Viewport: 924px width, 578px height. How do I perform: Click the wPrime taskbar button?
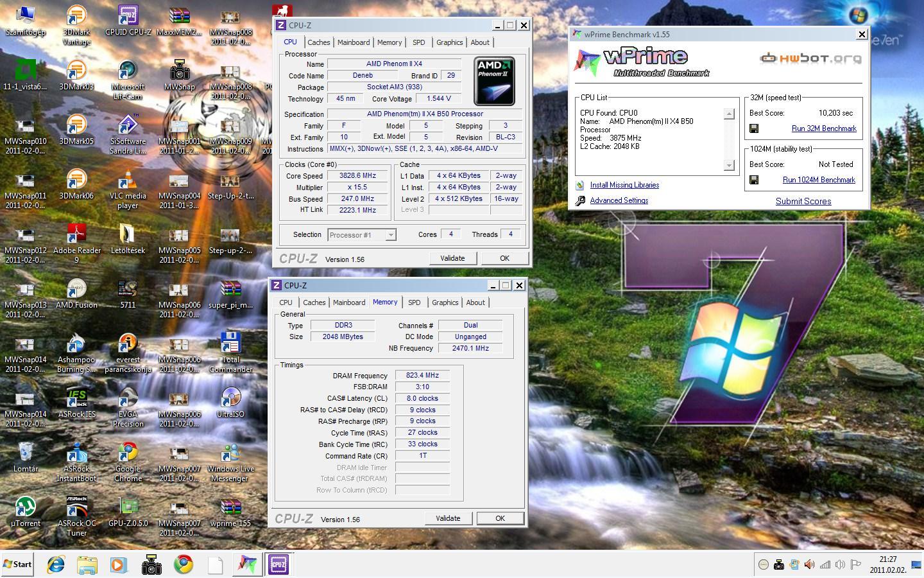click(247, 565)
